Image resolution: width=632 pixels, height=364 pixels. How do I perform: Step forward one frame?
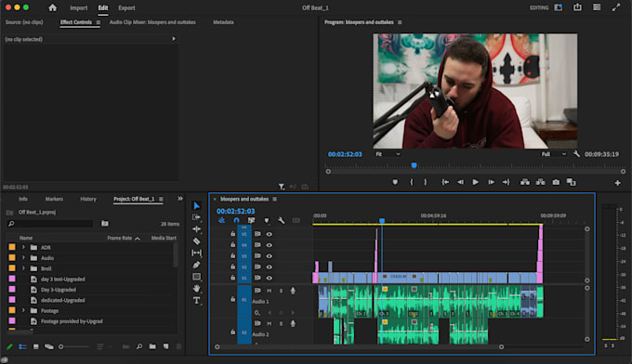click(491, 182)
